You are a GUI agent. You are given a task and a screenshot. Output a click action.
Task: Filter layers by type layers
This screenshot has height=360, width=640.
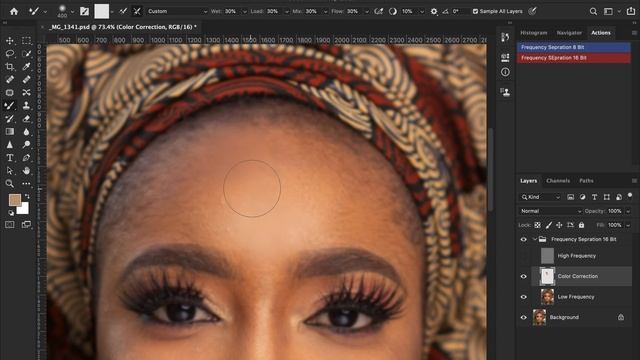(595, 197)
